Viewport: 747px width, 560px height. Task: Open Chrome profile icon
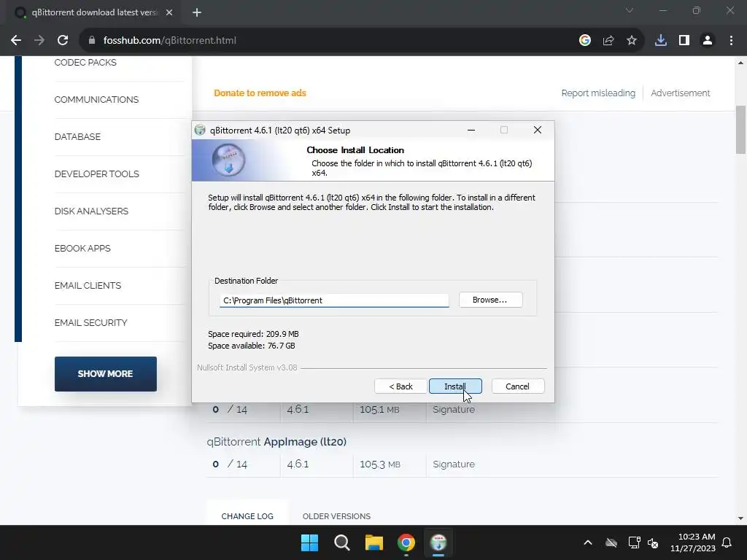(708, 41)
